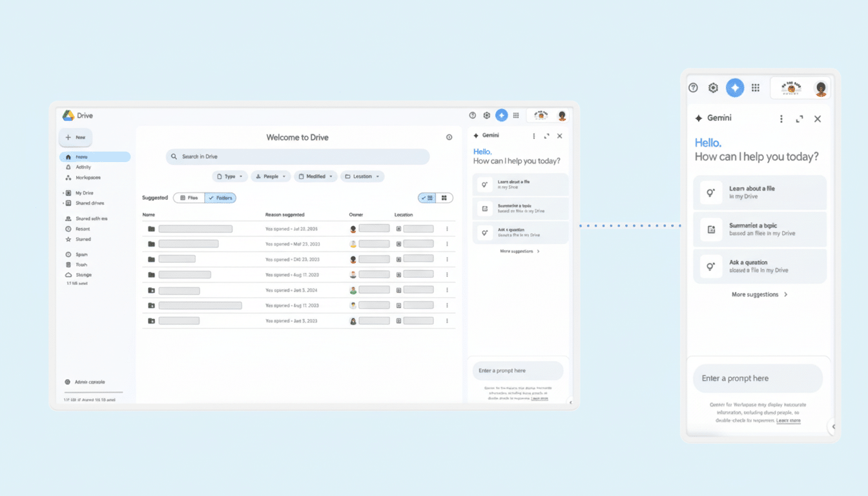Toggle the Folders filter chip
Viewport: 868px width, 496px height.
[221, 198]
